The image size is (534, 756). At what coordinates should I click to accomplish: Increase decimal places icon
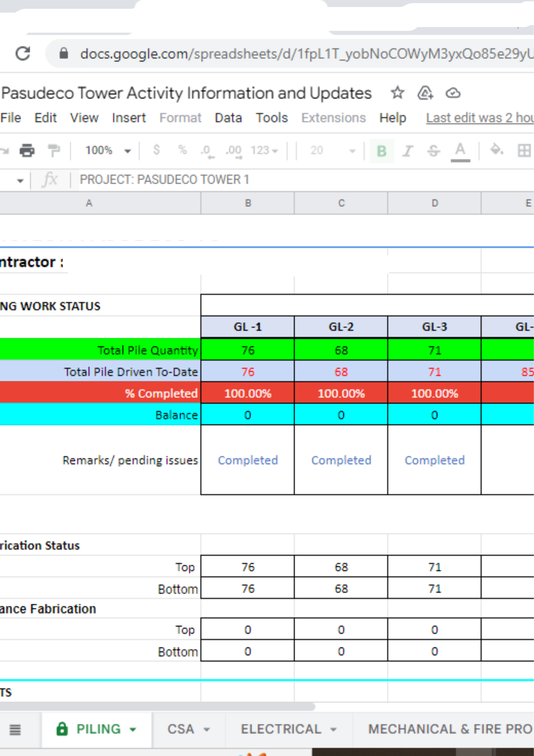pyautogui.click(x=234, y=151)
